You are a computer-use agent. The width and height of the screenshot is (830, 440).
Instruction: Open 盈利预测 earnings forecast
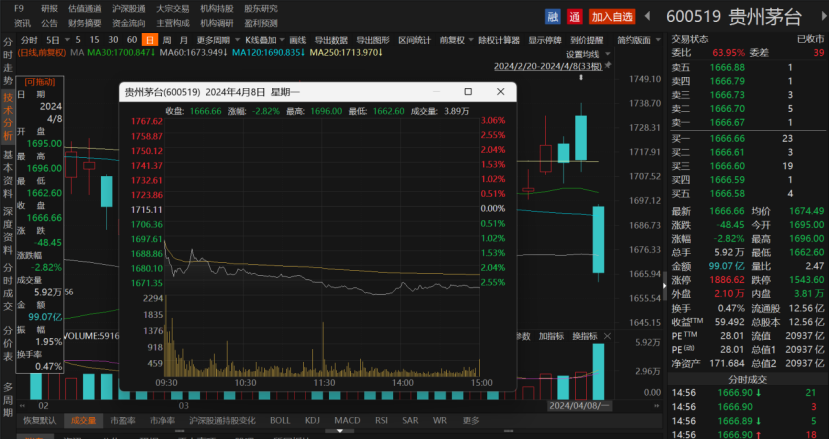coord(261,23)
